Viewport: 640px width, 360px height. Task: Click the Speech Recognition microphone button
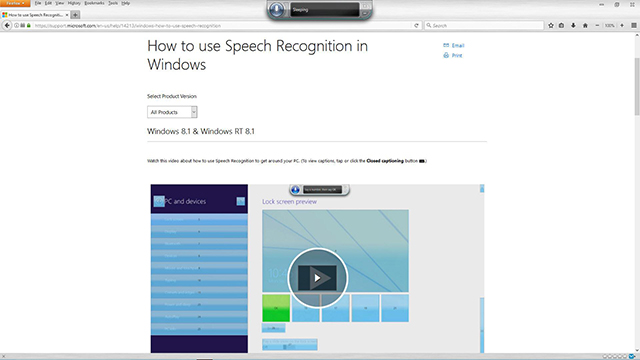(276, 9)
